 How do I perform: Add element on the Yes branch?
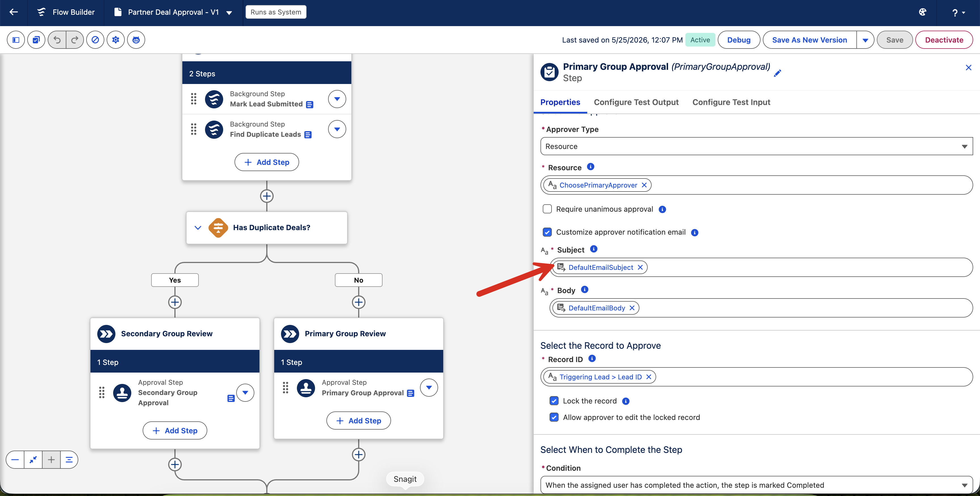pos(175,302)
